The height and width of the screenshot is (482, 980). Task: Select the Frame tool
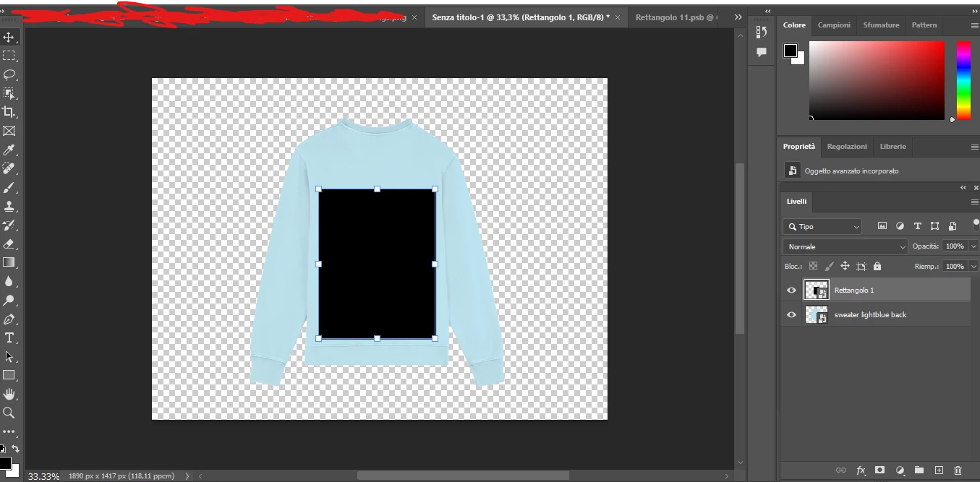click(9, 131)
